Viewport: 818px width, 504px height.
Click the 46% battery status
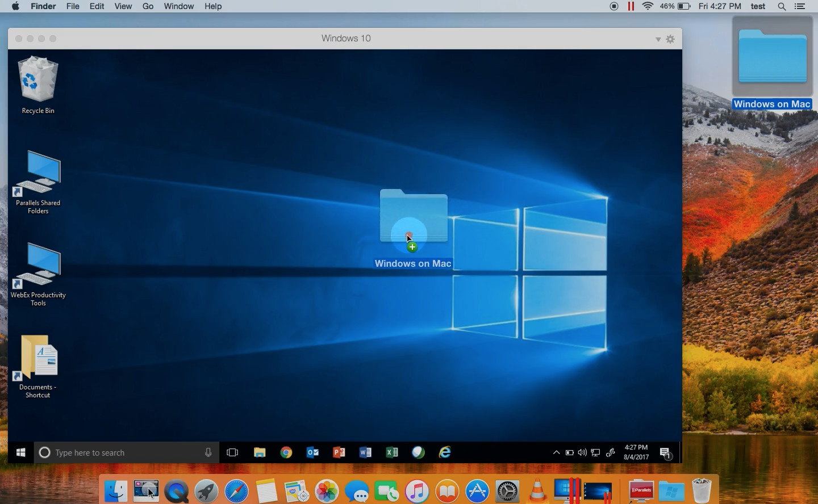click(x=675, y=6)
